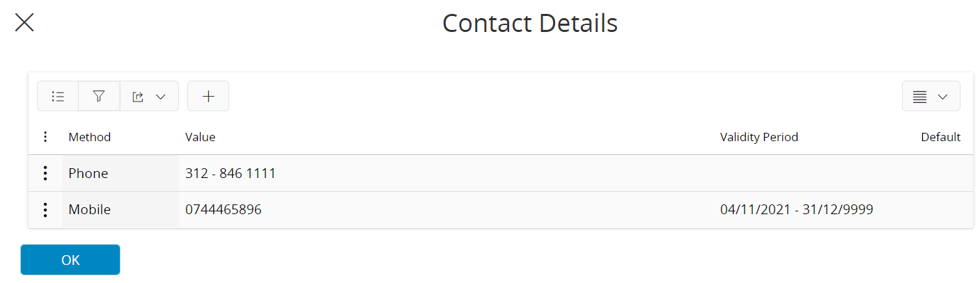This screenshot has height=283, width=980.
Task: Click the Validity Period column header
Action: [759, 137]
